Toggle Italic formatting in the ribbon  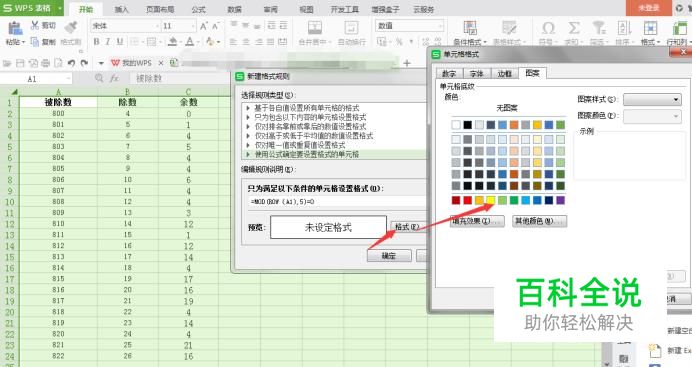tap(108, 41)
